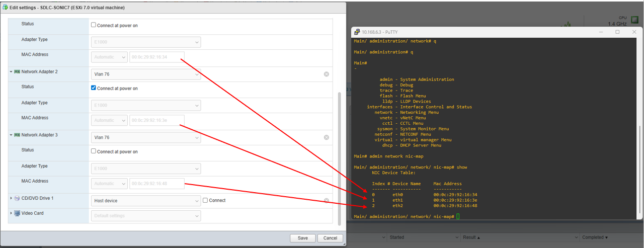Viewport: 644px width, 248px height.
Task: Open first adapter E1000 adapter type dropdown
Action: tap(146, 42)
